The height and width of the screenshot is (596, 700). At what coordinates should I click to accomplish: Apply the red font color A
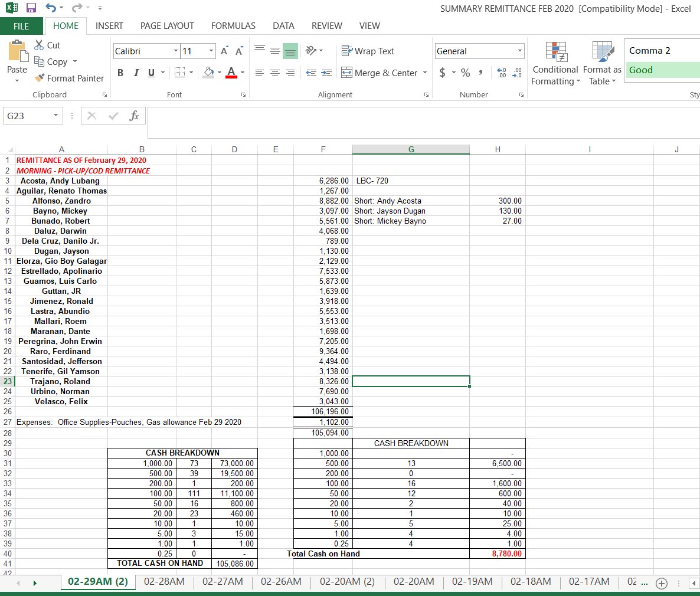tap(231, 73)
